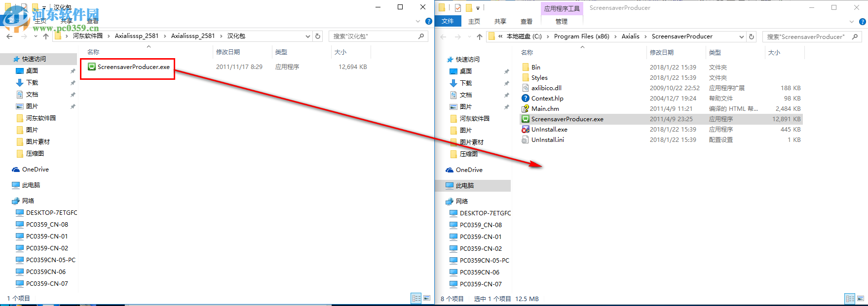Refresh the 汉化包 folder view

pos(318,36)
